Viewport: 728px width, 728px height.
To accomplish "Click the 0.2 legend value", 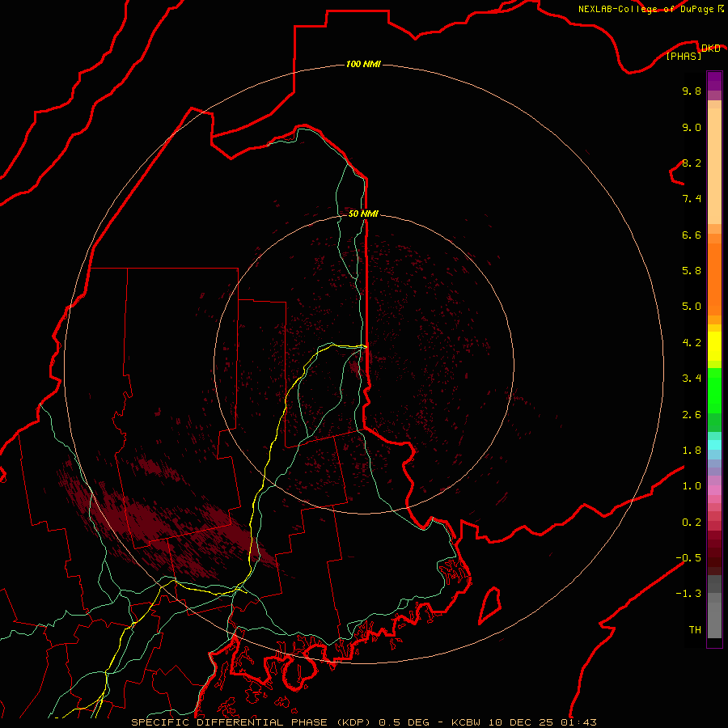I will pos(692,523).
